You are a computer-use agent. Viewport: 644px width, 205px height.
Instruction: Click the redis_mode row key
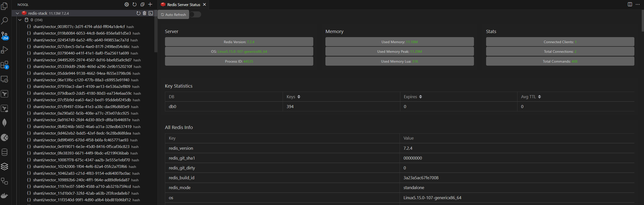click(x=180, y=188)
